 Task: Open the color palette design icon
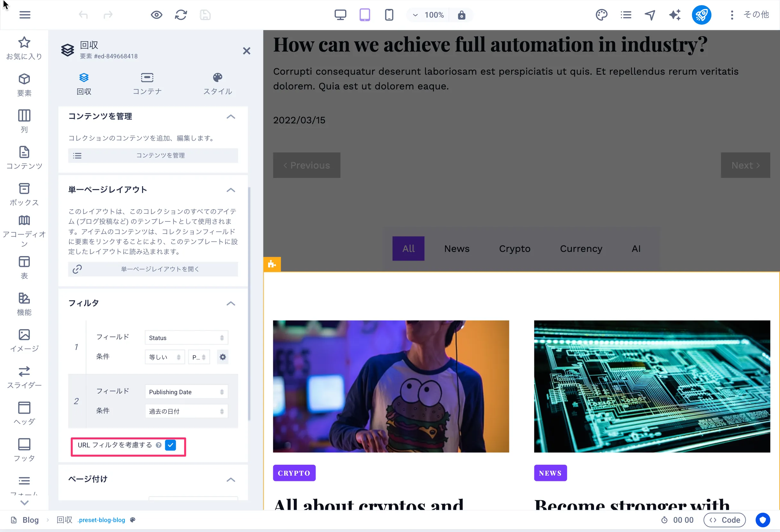(x=601, y=15)
